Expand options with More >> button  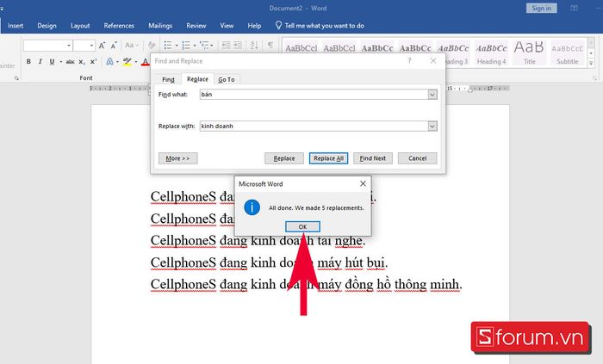point(178,158)
